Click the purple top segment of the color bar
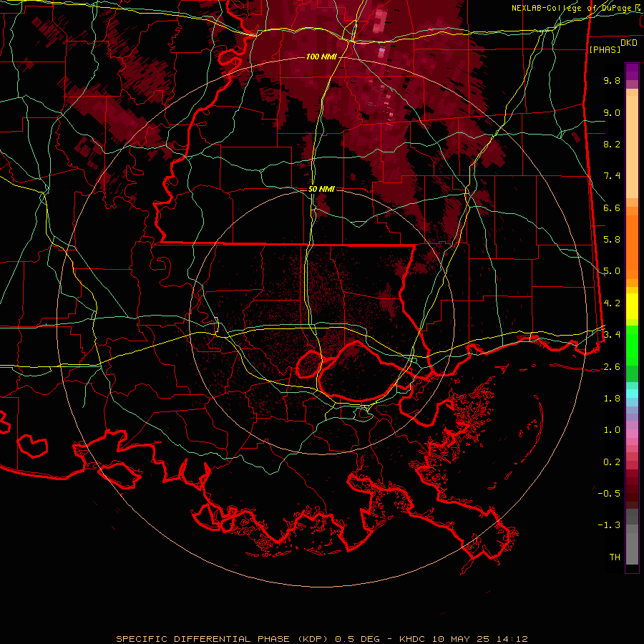Image resolution: width=644 pixels, height=644 pixels. pyautogui.click(x=632, y=72)
